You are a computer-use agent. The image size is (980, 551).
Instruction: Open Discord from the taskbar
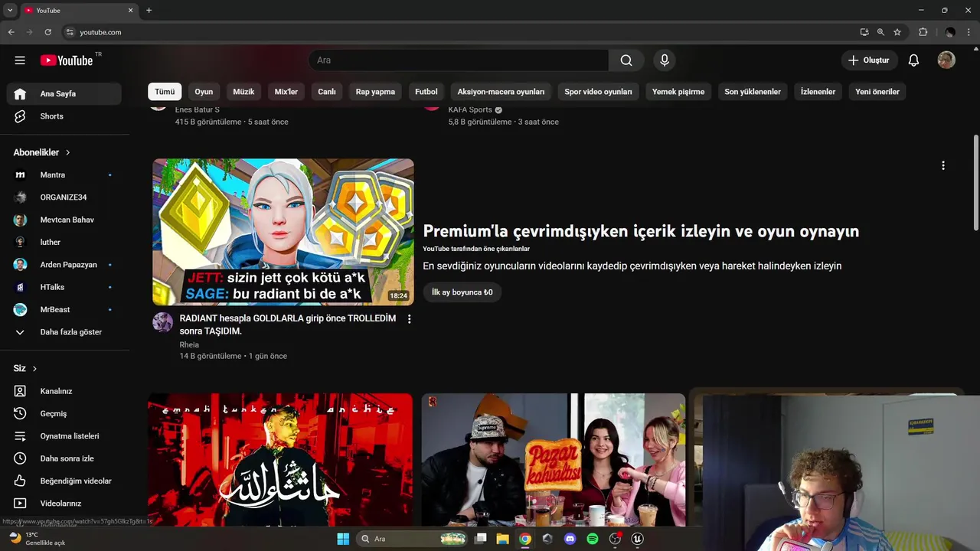tap(570, 539)
